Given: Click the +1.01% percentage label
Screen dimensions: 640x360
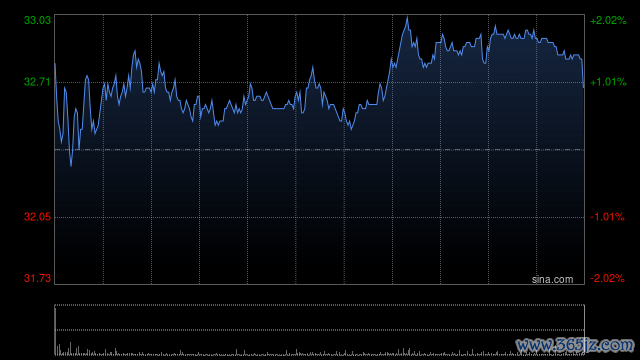Looking at the screenshot, I should (608, 82).
